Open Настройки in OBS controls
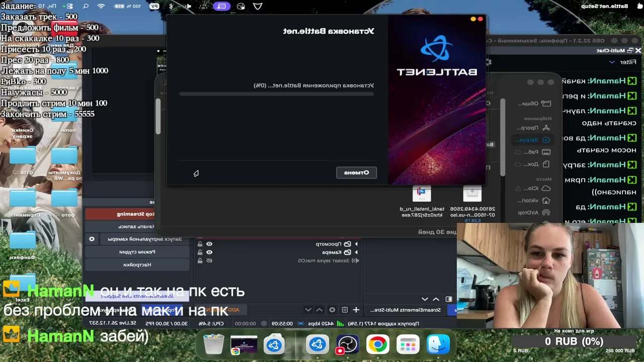Screen dimensions: 644x362 137,264
